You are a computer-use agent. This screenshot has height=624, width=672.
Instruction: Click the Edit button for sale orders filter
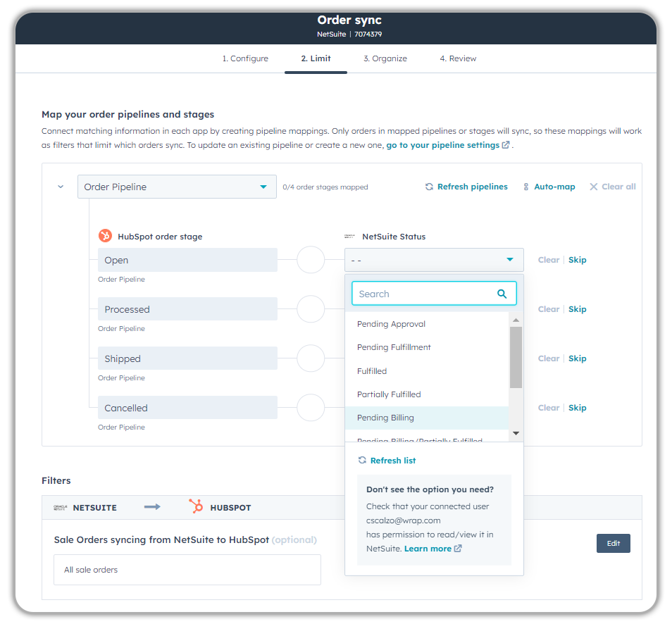click(x=613, y=543)
